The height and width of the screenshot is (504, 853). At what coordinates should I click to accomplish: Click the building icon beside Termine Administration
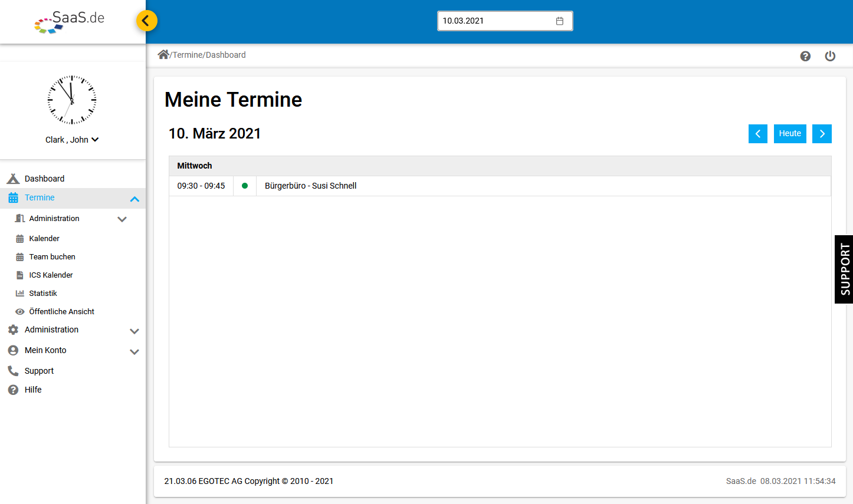click(x=19, y=218)
